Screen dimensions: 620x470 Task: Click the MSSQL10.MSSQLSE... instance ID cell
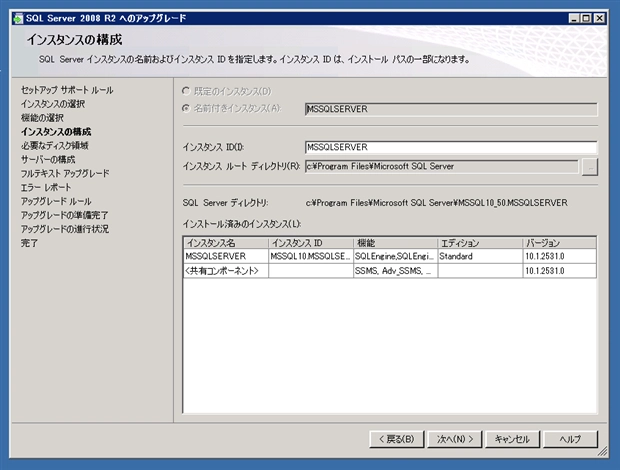pyautogui.click(x=311, y=256)
